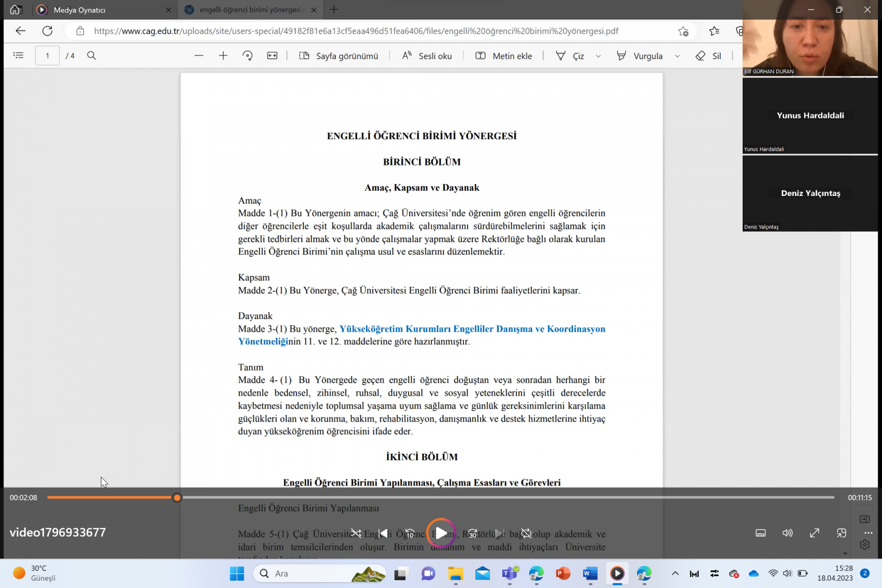Go to previous track

tap(383, 533)
